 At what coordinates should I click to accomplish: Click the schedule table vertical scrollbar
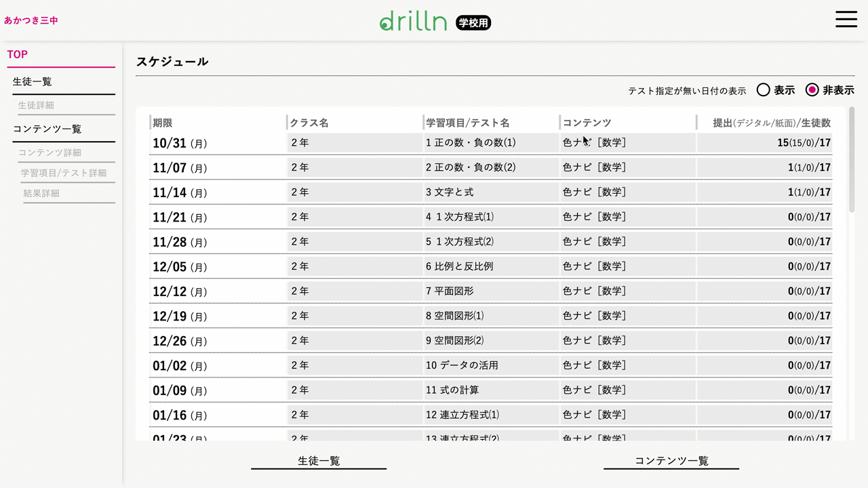pyautogui.click(x=852, y=159)
